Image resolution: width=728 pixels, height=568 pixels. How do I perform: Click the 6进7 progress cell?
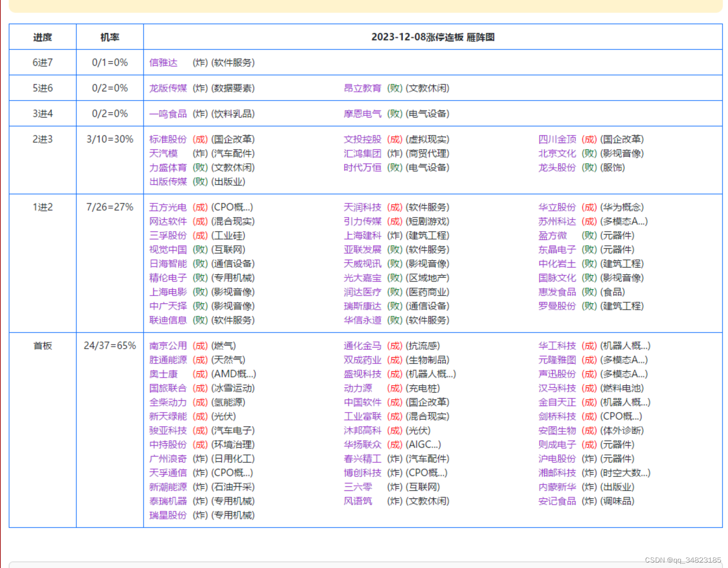coord(43,63)
